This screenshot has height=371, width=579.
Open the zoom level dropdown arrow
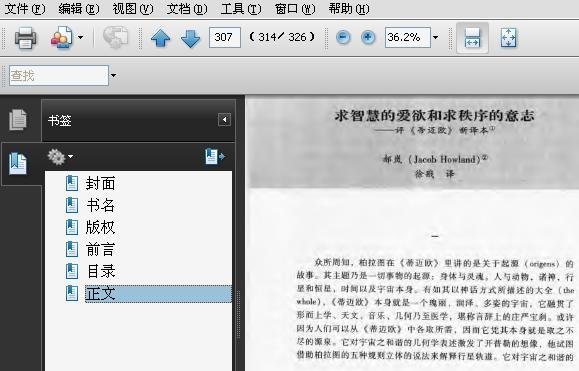tap(435, 37)
